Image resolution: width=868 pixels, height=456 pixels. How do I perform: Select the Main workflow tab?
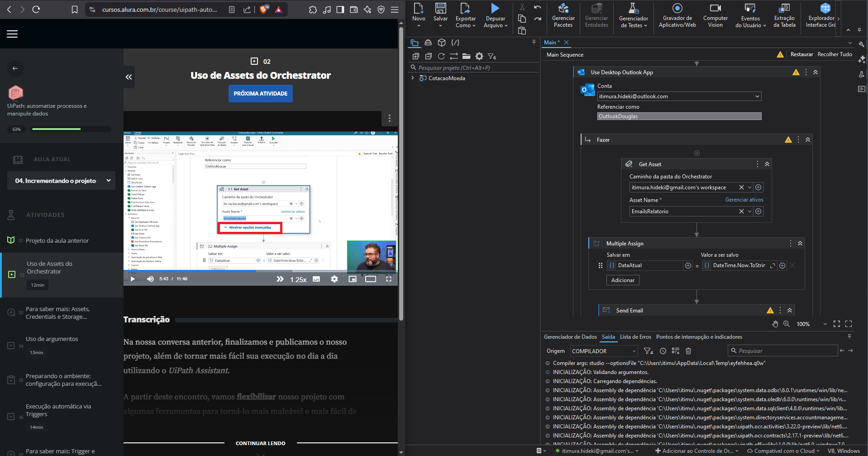[x=552, y=43]
